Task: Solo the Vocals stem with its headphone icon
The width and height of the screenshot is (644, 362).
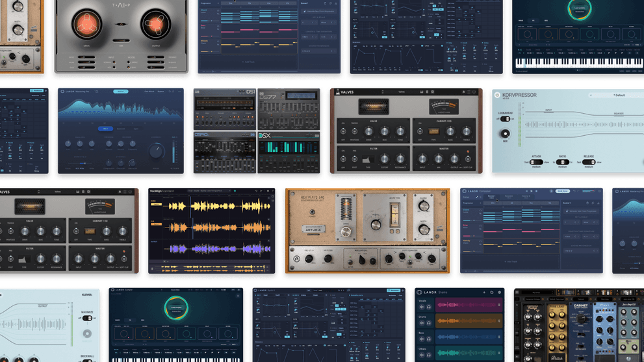Action: coord(429,307)
